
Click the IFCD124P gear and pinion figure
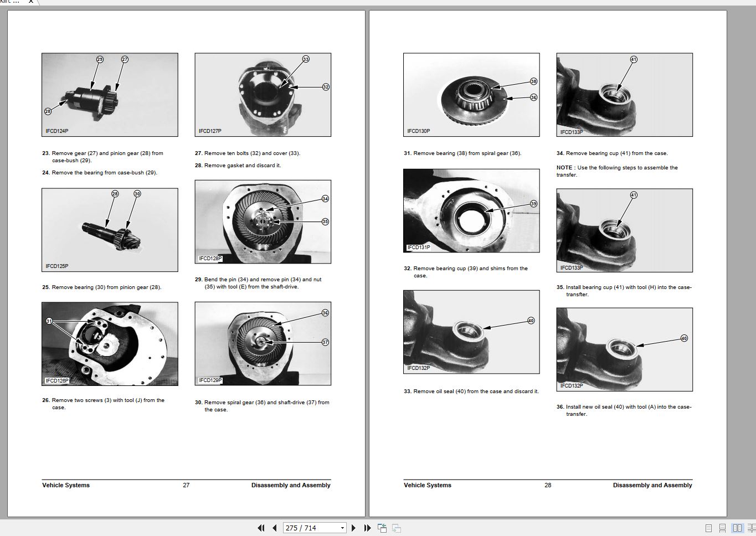click(110, 95)
